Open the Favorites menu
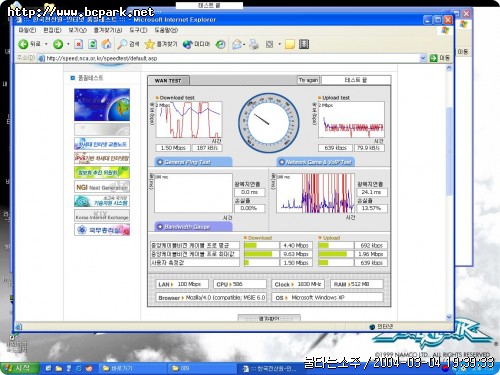 pyautogui.click(x=107, y=30)
